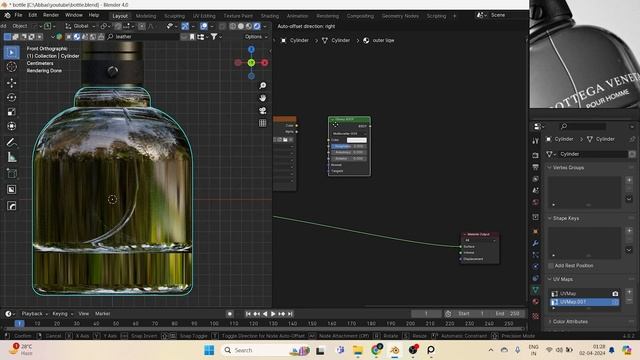This screenshot has height=360, width=640.
Task: Click the current frame number field
Action: (426, 314)
